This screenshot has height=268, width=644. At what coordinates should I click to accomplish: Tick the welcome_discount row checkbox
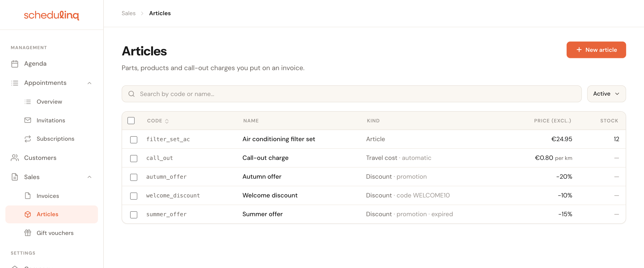tap(134, 196)
